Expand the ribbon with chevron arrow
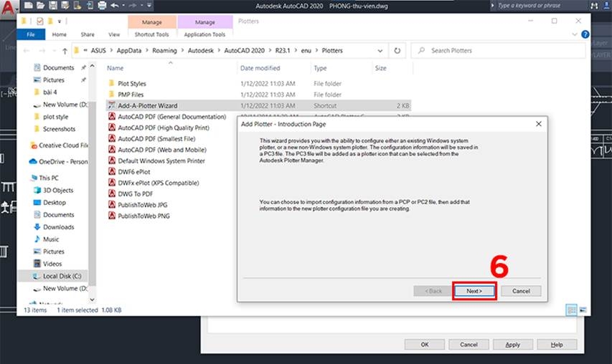Screen dimensions: 612x364 coord(574,34)
